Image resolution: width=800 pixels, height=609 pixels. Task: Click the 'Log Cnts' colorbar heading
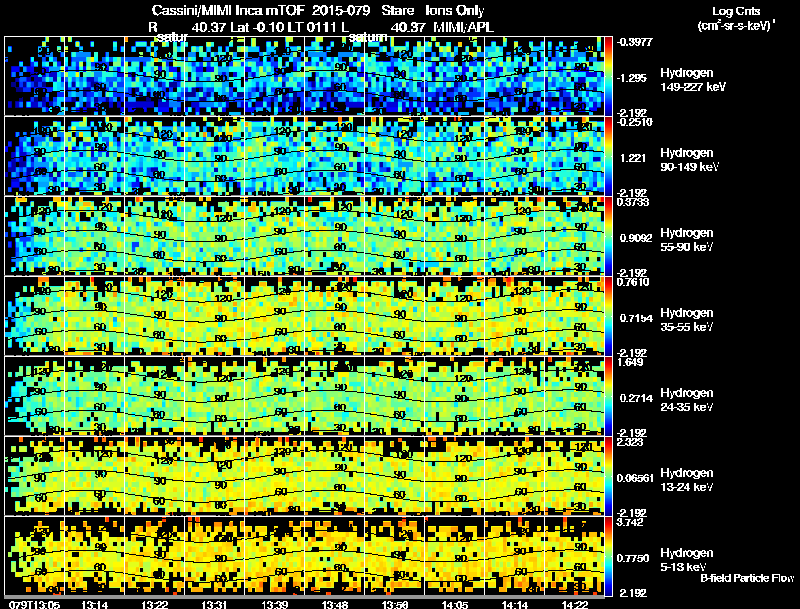pyautogui.click(x=736, y=11)
